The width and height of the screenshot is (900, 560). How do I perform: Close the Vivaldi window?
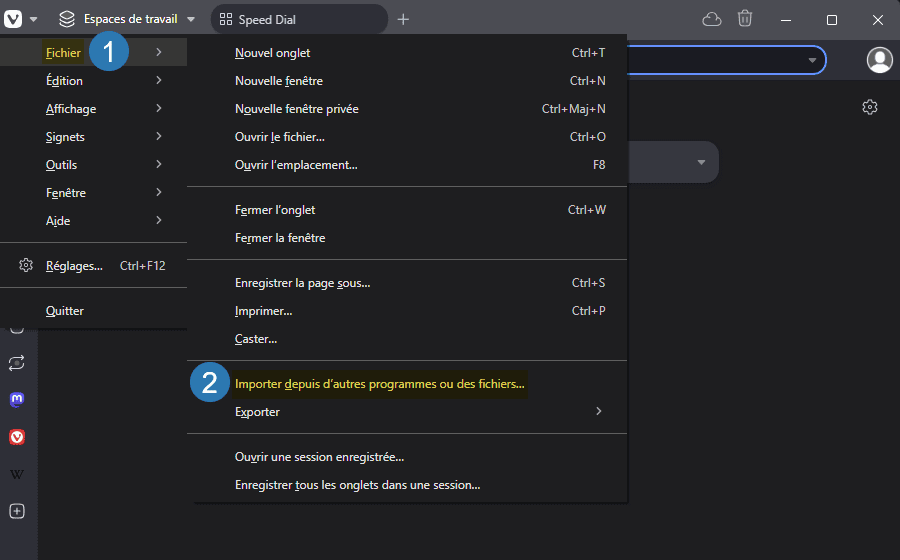tap(878, 20)
